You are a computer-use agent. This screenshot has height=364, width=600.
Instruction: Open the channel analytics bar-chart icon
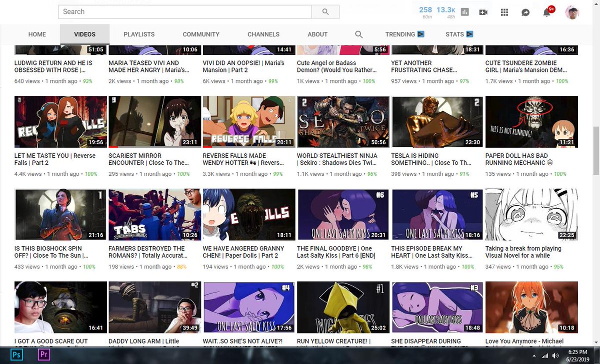(x=465, y=12)
